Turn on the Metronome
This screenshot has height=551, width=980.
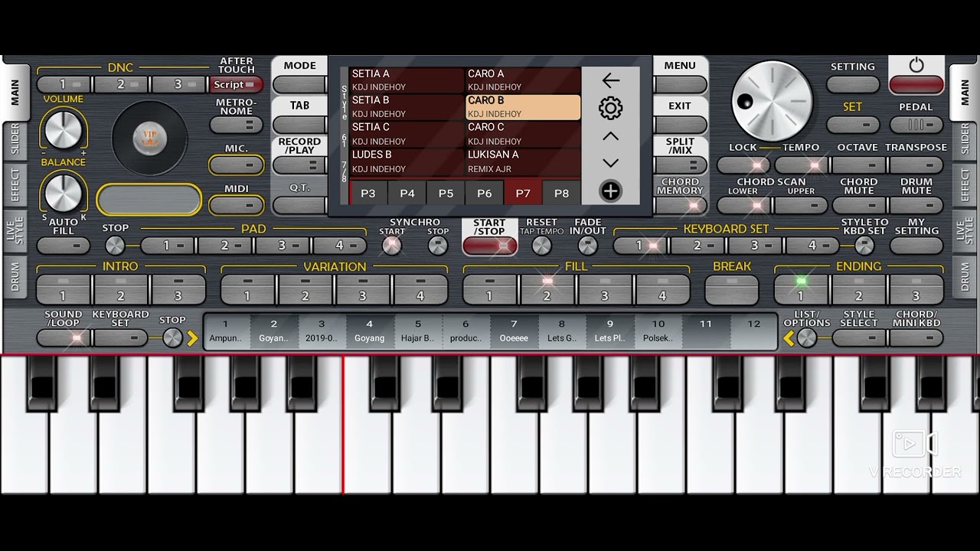pyautogui.click(x=236, y=125)
